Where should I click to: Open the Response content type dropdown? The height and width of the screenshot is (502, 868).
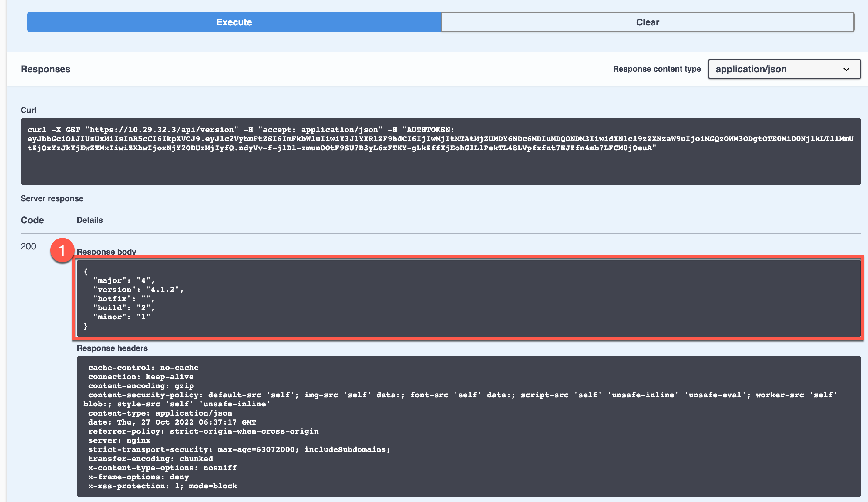784,69
